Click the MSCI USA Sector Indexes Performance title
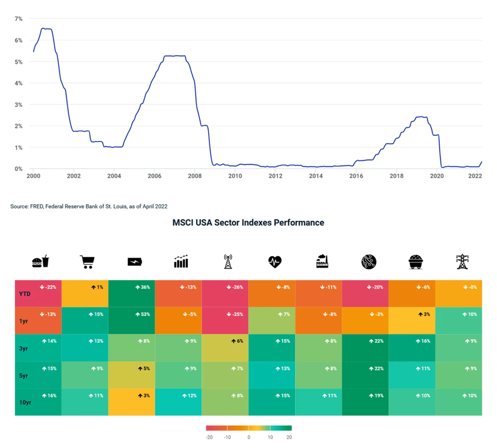The image size is (497, 448). [248, 222]
